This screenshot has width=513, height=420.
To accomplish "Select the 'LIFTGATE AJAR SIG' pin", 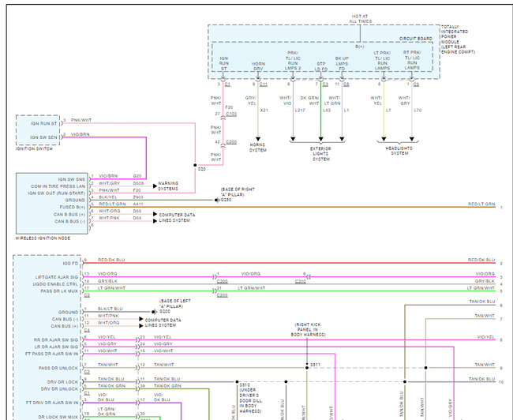I will click(57, 277).
